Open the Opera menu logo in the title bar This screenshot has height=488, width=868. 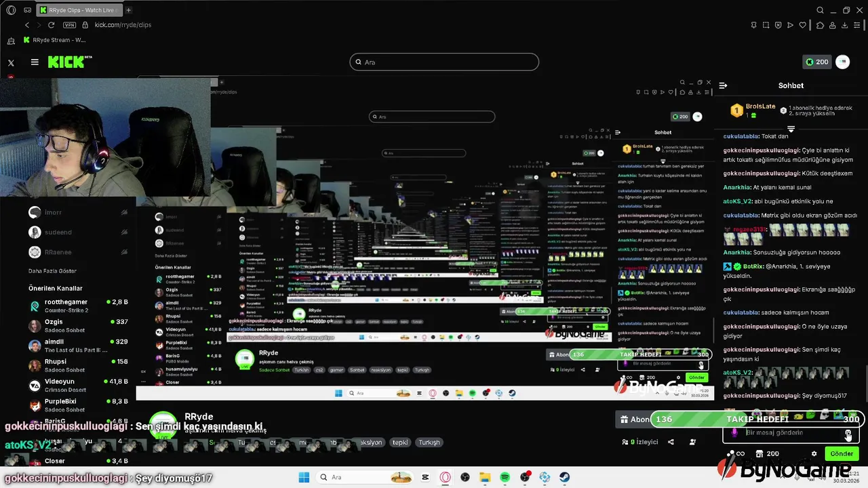coord(11,10)
